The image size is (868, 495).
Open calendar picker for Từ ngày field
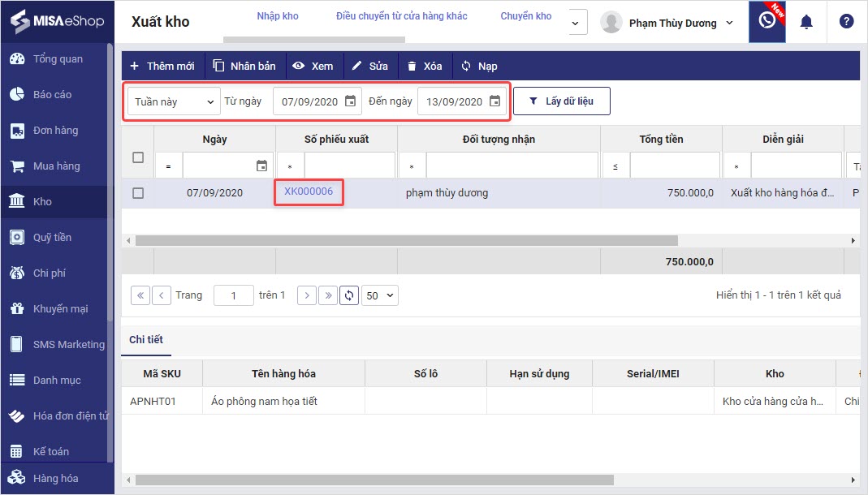click(350, 101)
